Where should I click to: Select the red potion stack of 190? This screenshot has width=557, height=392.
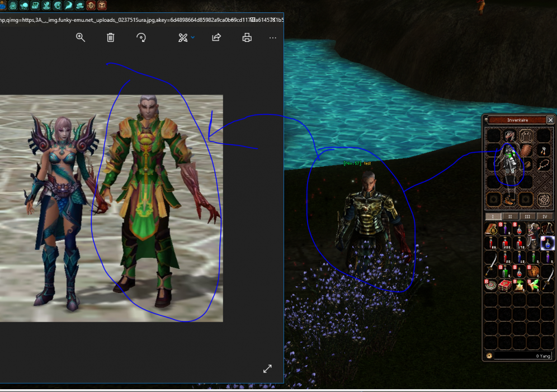(x=520, y=243)
